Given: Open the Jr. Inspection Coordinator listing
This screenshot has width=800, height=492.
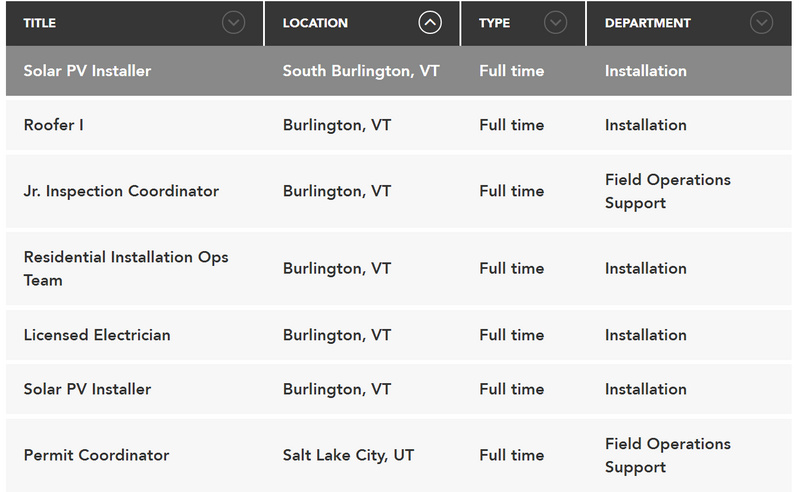Looking at the screenshot, I should tap(121, 191).
